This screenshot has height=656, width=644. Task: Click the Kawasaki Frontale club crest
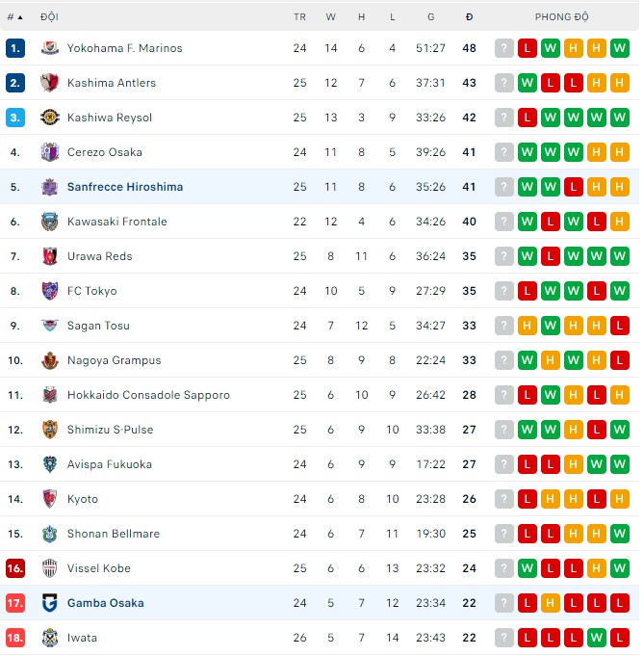(50, 222)
